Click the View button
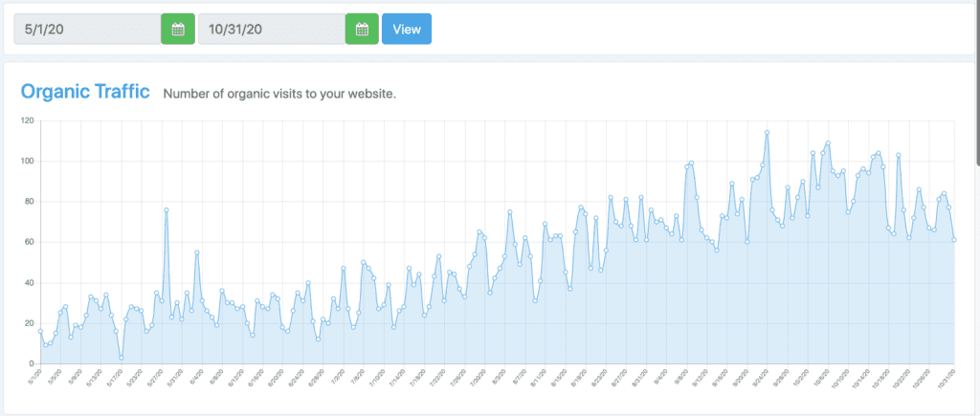The height and width of the screenshot is (416, 980). point(407,29)
